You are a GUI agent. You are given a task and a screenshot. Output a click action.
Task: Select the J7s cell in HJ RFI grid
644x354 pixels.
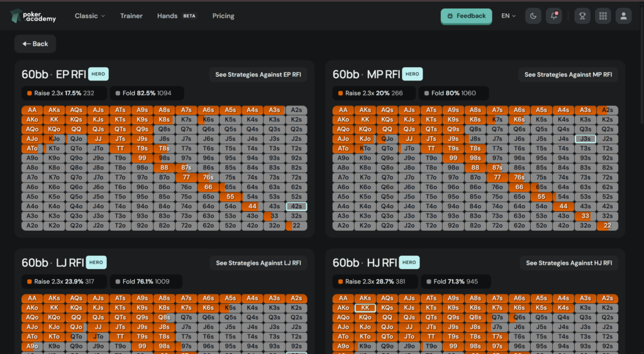(497, 328)
